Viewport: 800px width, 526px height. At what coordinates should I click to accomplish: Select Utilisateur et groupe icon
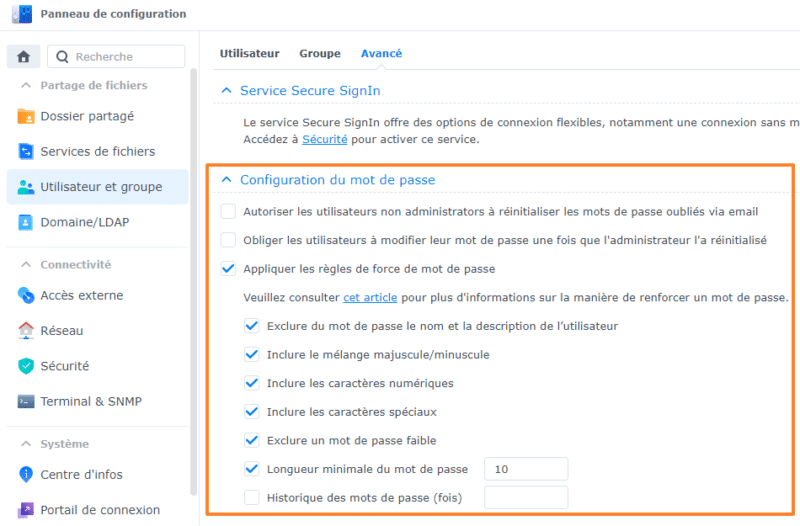tap(26, 187)
